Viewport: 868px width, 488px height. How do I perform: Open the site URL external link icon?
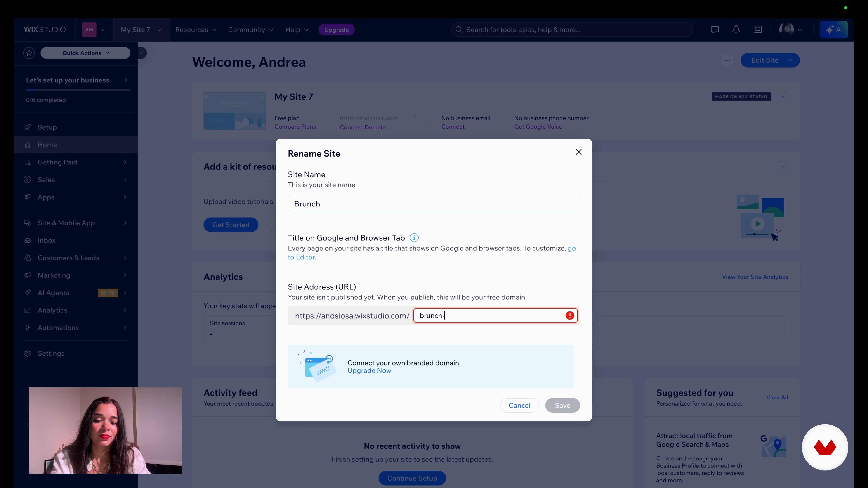click(413, 118)
